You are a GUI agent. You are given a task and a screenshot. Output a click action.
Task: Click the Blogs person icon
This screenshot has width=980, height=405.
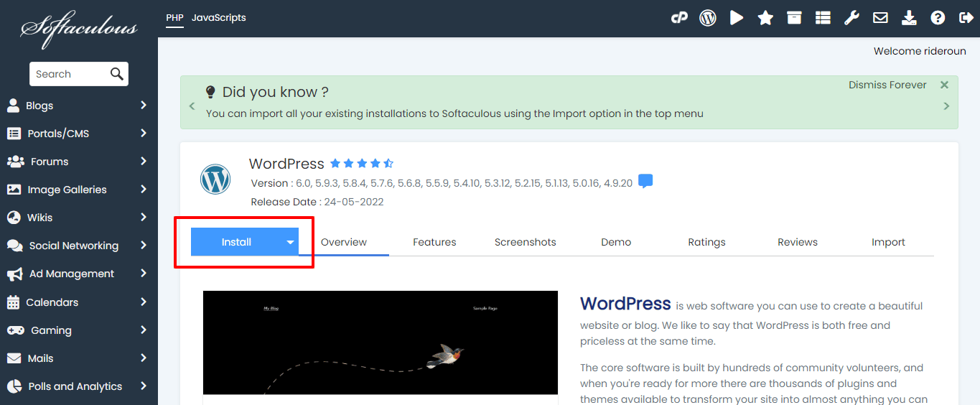point(13,106)
